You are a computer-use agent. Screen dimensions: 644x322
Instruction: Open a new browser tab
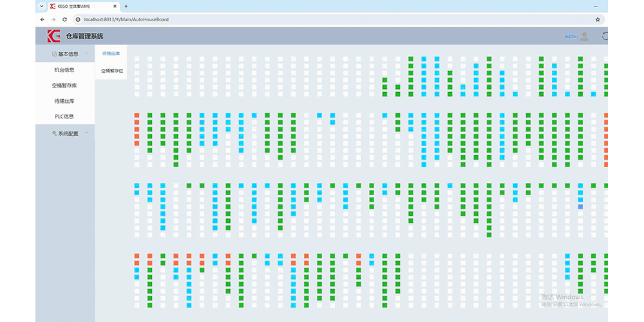(x=126, y=6)
